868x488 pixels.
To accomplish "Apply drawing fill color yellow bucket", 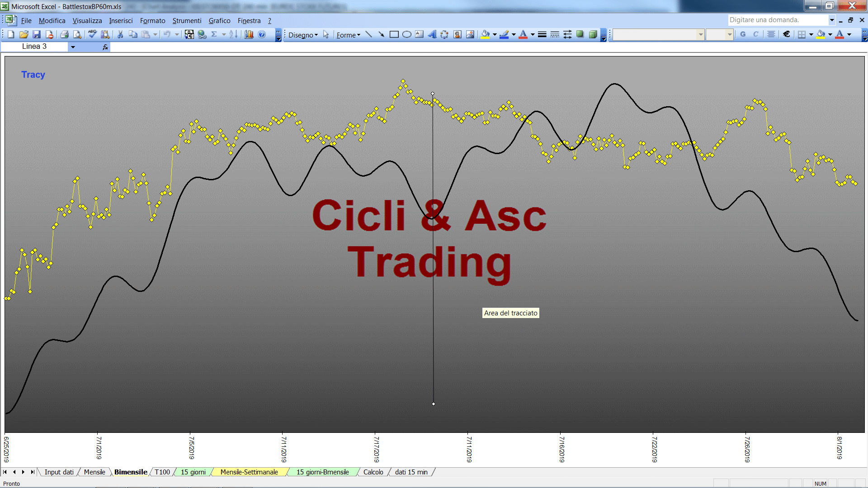I will (486, 35).
